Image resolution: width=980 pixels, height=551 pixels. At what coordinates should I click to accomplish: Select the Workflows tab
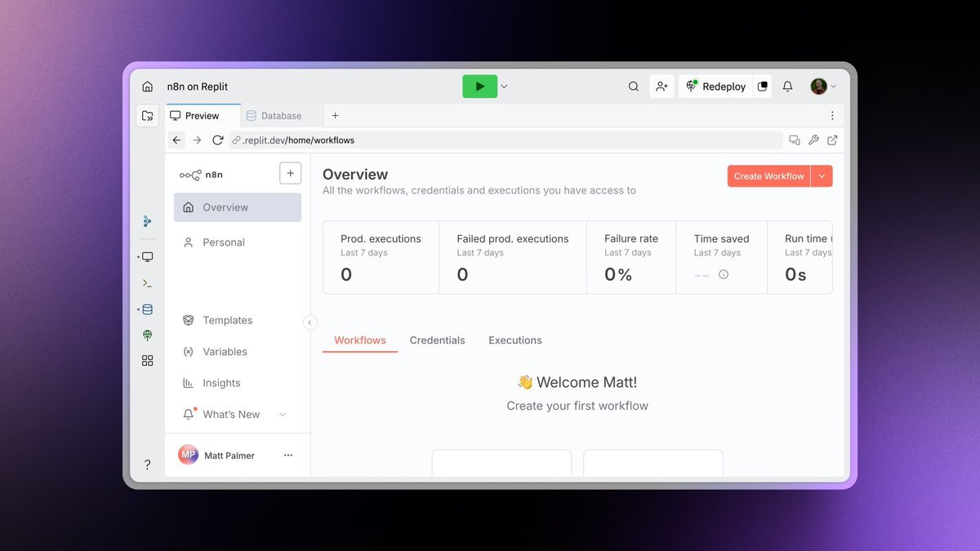tap(360, 340)
